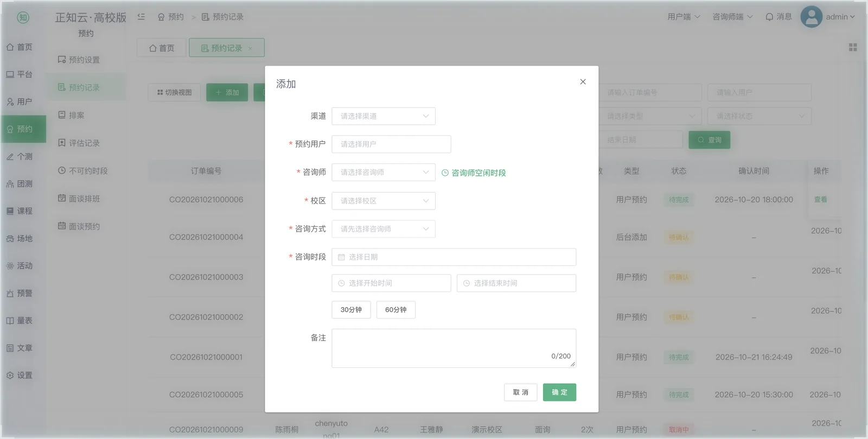Click the 查询 search button
This screenshot has height=439, width=868.
[x=710, y=140]
